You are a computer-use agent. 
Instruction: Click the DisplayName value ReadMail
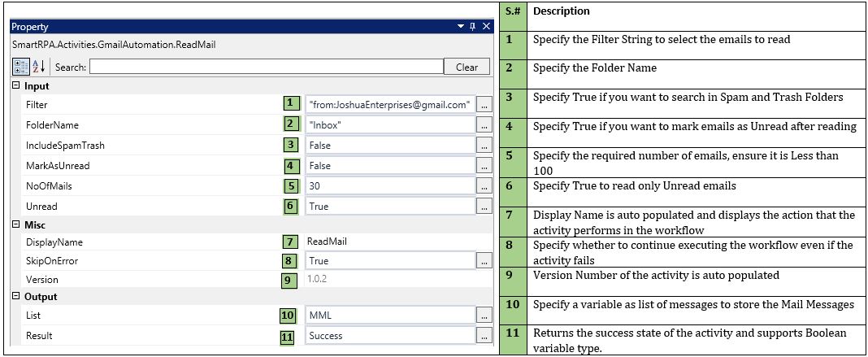pyautogui.click(x=390, y=242)
